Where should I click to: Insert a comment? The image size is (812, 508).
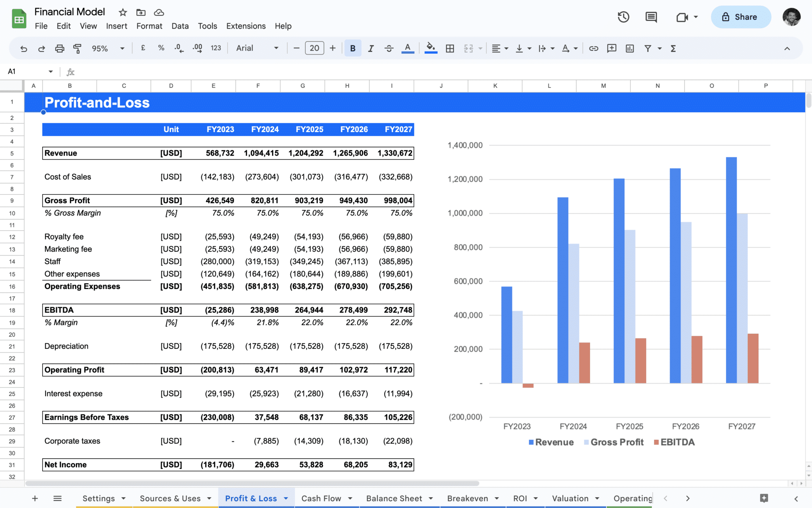(612, 48)
